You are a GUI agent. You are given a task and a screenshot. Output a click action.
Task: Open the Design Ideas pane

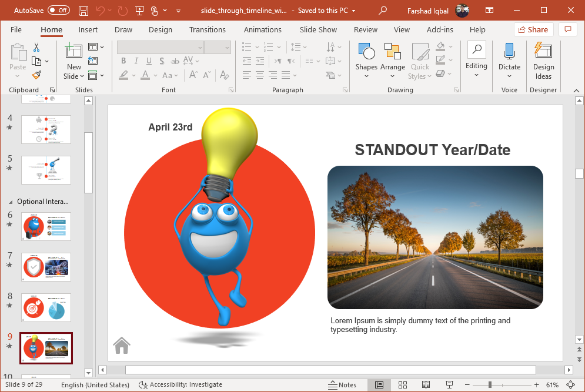pyautogui.click(x=543, y=61)
